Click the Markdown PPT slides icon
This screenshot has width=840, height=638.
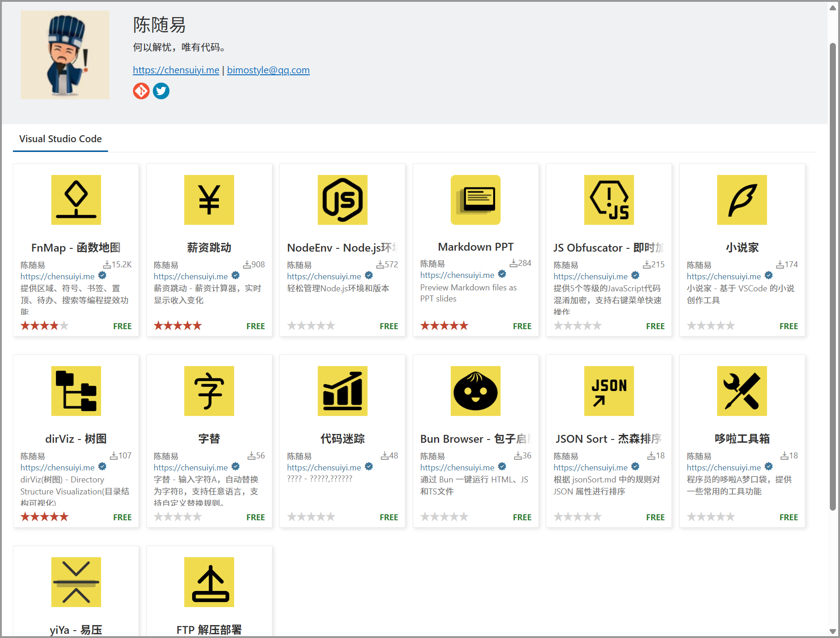(476, 200)
